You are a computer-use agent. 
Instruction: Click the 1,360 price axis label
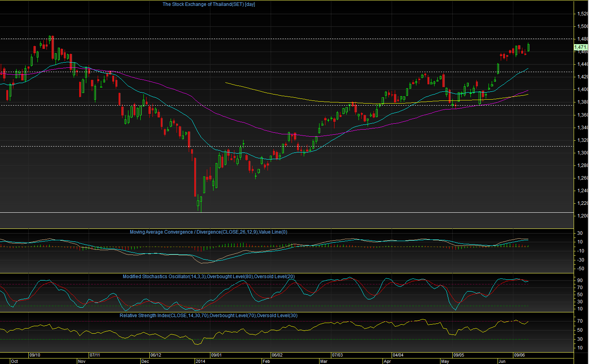(583, 115)
